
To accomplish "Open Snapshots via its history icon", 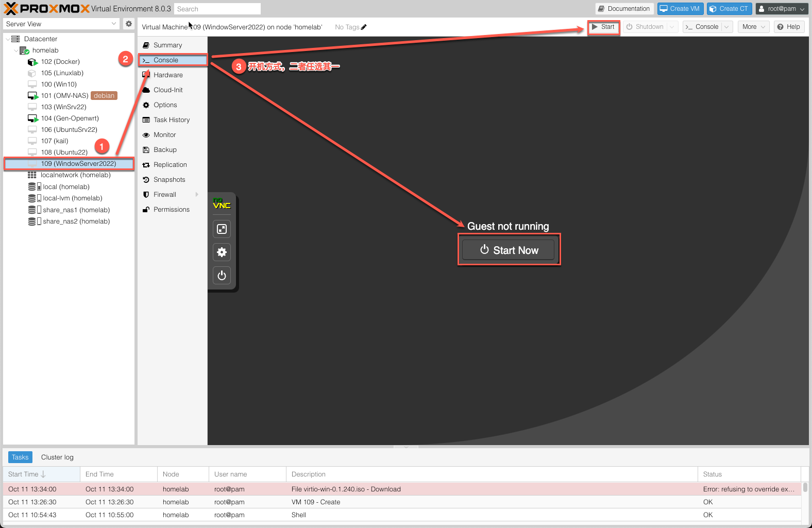I will [x=146, y=180].
